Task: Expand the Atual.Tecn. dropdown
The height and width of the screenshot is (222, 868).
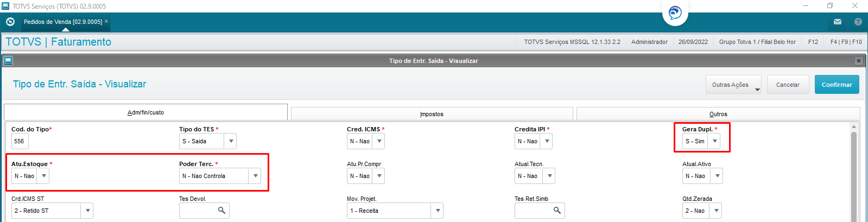Action: (549, 176)
